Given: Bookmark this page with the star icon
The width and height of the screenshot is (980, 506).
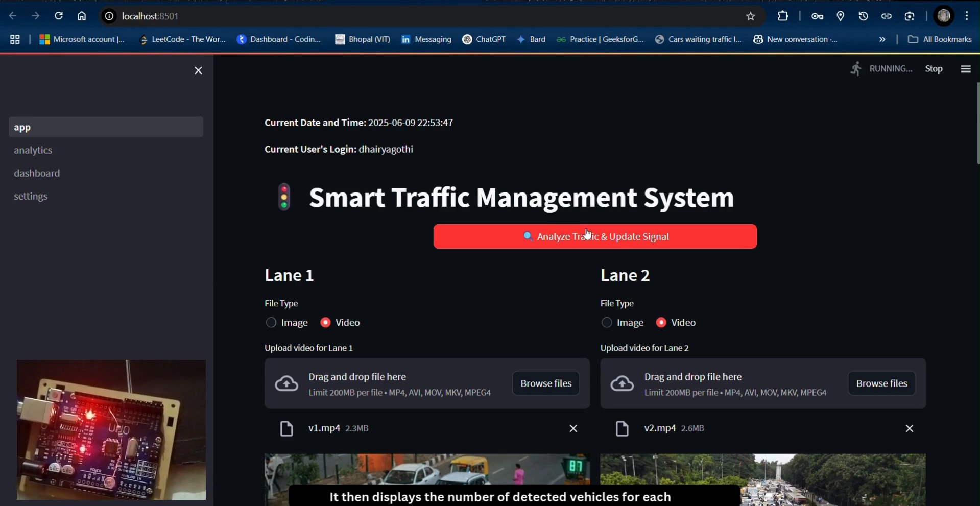Looking at the screenshot, I should (x=750, y=16).
